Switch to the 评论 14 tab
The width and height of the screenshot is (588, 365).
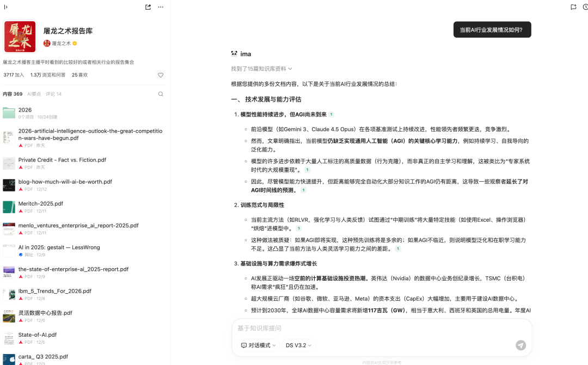[x=52, y=94]
